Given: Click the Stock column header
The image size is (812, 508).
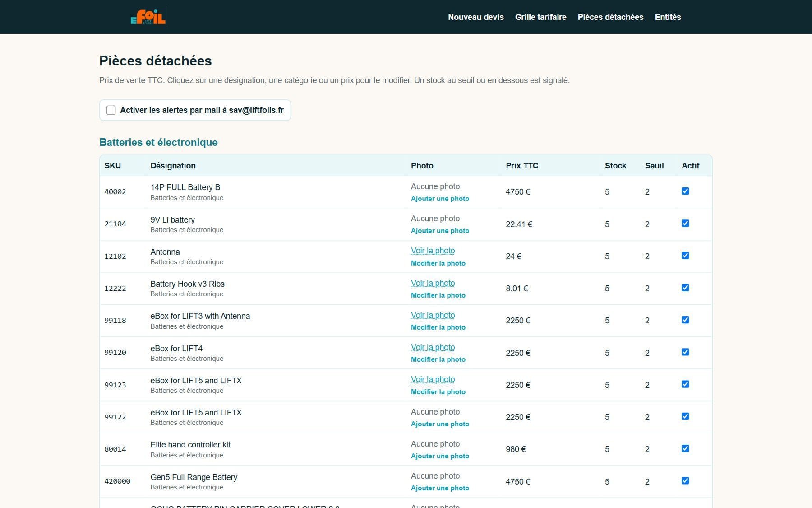Looking at the screenshot, I should tap(615, 166).
